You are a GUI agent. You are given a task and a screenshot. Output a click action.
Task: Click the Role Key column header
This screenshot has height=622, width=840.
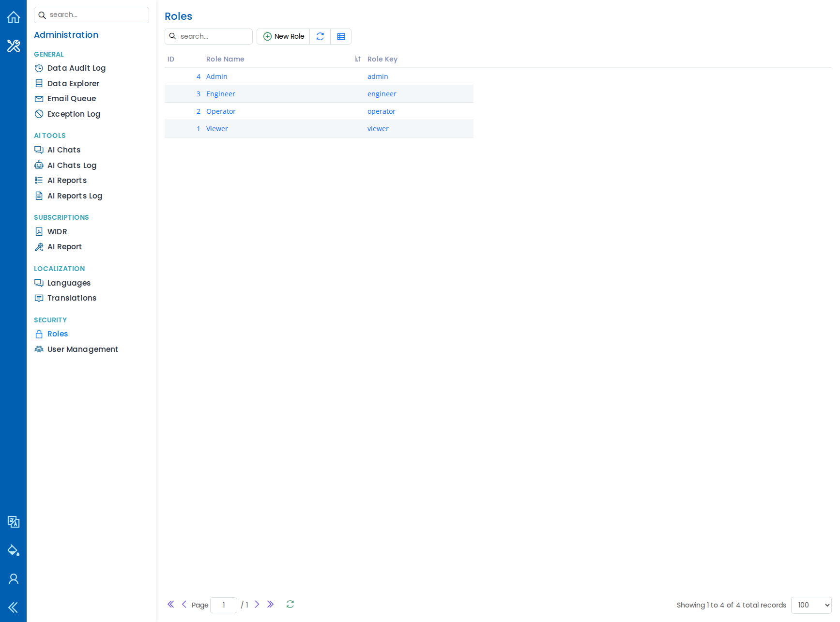point(382,59)
